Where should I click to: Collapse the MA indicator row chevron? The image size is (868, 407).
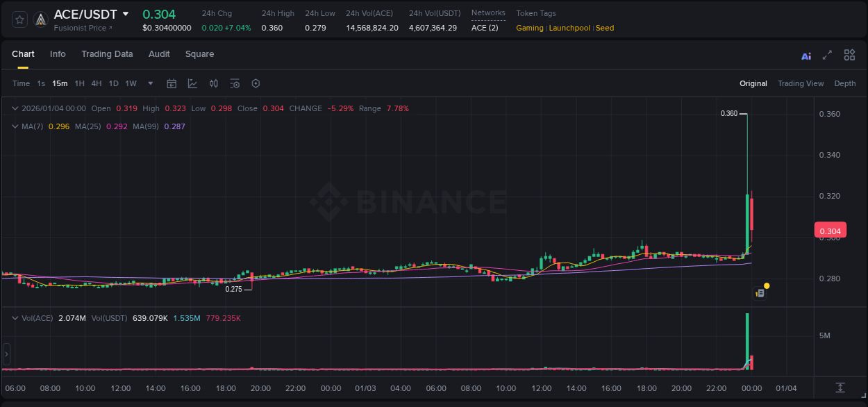click(15, 126)
